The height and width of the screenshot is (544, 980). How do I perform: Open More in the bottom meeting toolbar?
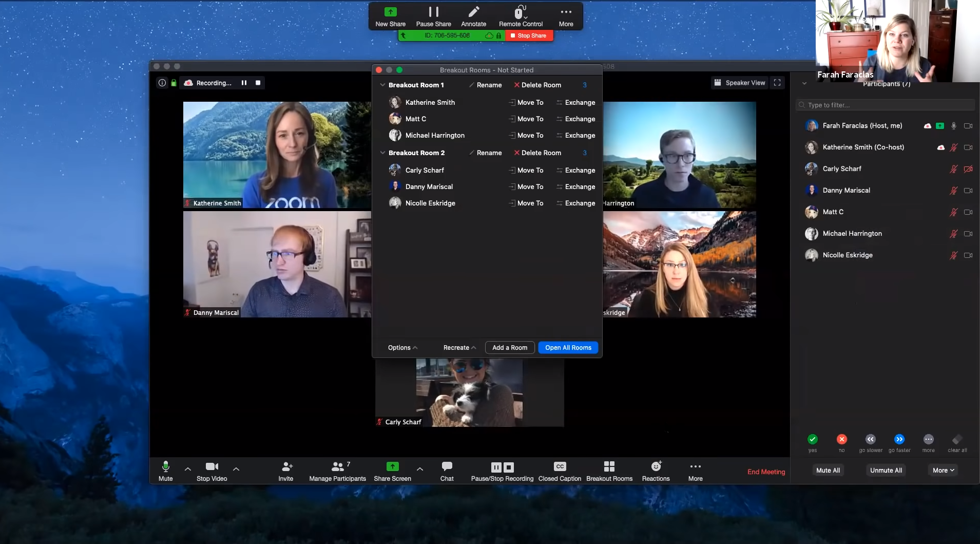(x=696, y=471)
